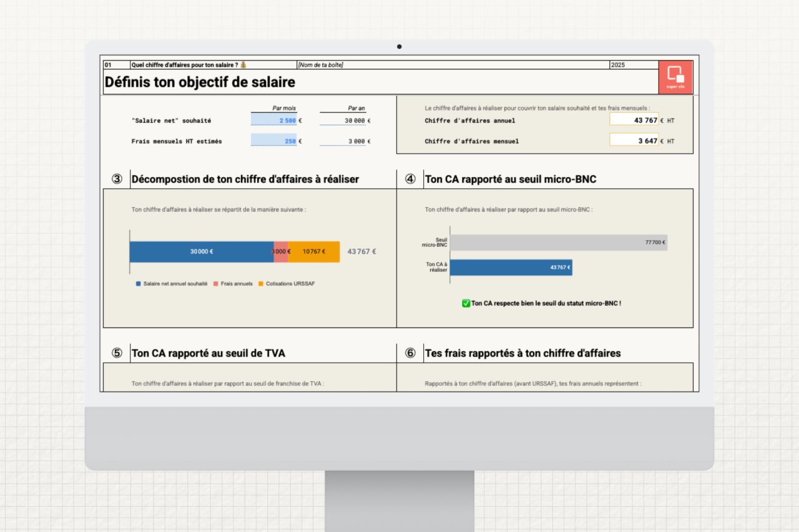Image resolution: width=799 pixels, height=532 pixels.
Task: Select the monthly net salary 2 500 field
Action: pyautogui.click(x=273, y=120)
